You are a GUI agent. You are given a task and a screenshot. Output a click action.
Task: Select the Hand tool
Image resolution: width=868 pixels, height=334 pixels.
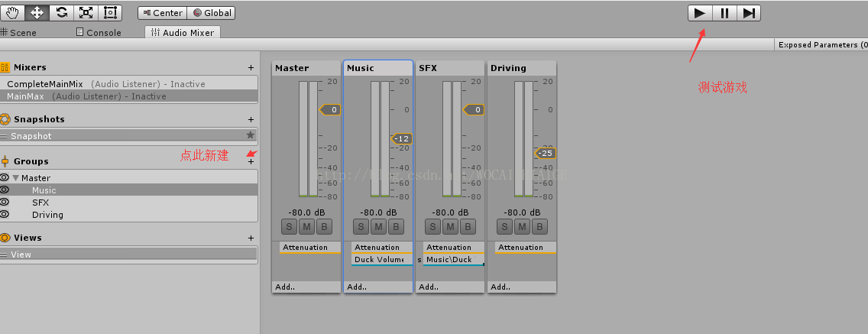coord(12,12)
